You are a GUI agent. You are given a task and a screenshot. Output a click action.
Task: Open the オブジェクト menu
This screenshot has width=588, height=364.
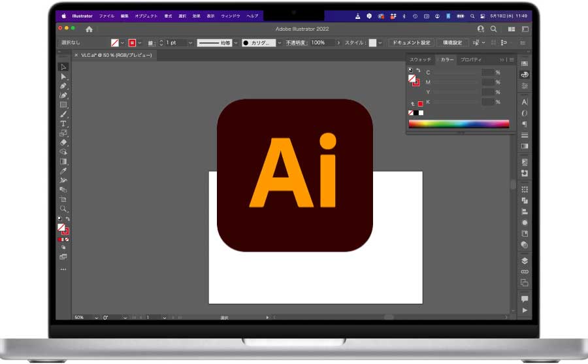click(145, 15)
